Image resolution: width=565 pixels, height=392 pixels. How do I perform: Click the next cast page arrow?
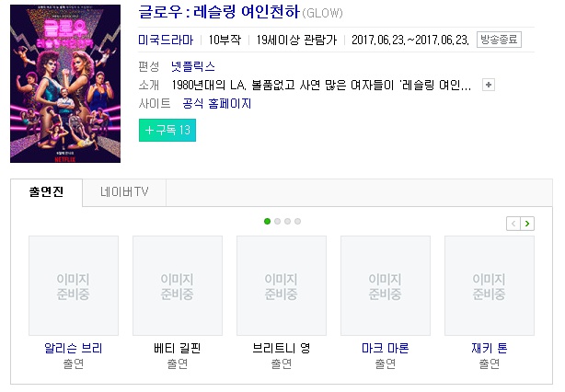[527, 224]
